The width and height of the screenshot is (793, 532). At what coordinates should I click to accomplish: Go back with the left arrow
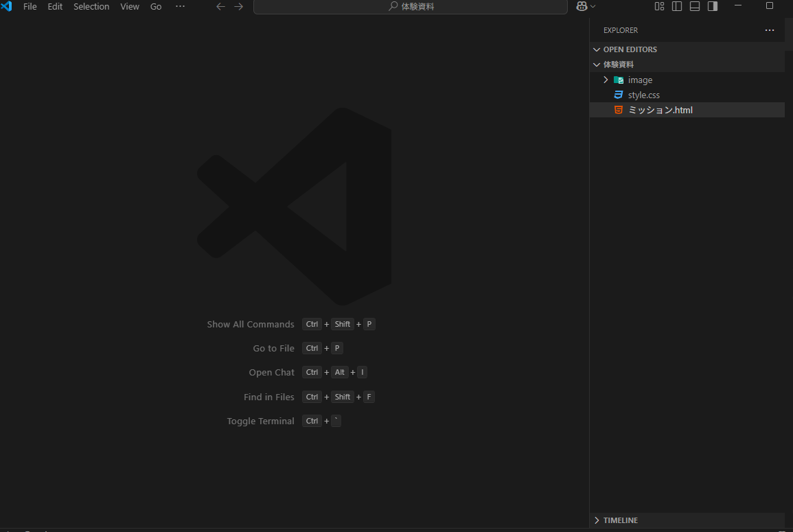(220, 7)
